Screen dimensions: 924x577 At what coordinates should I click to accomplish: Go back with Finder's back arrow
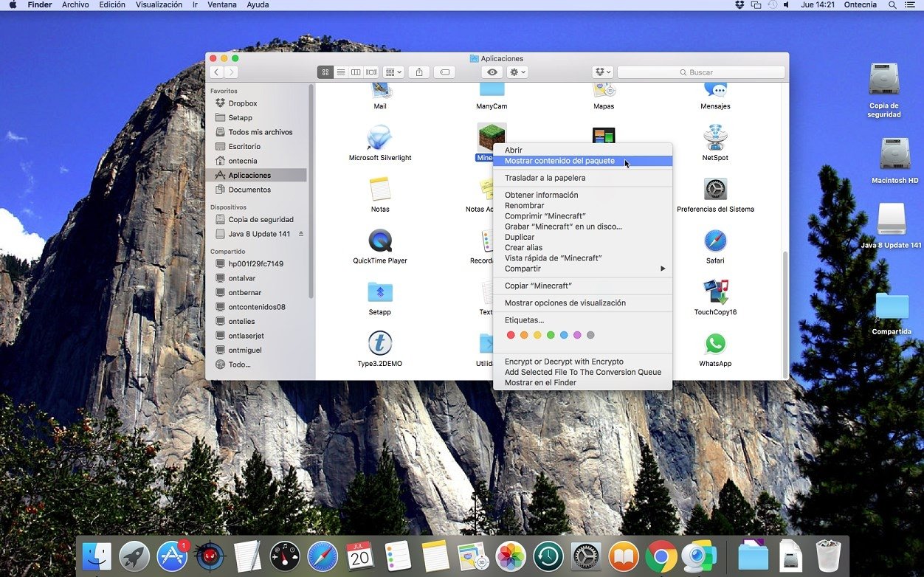pyautogui.click(x=216, y=72)
